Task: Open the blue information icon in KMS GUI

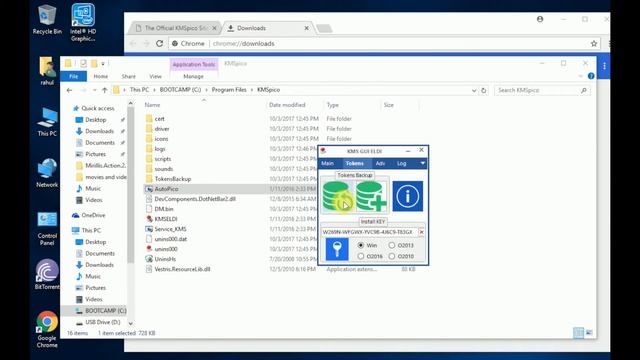Action: coord(407,196)
